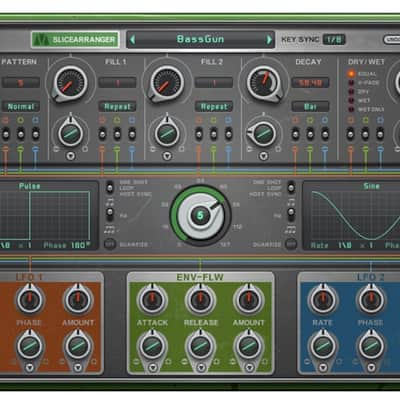Toggle Pattern blue modulation switch
This screenshot has height=400, width=400.
pyautogui.click(x=35, y=133)
